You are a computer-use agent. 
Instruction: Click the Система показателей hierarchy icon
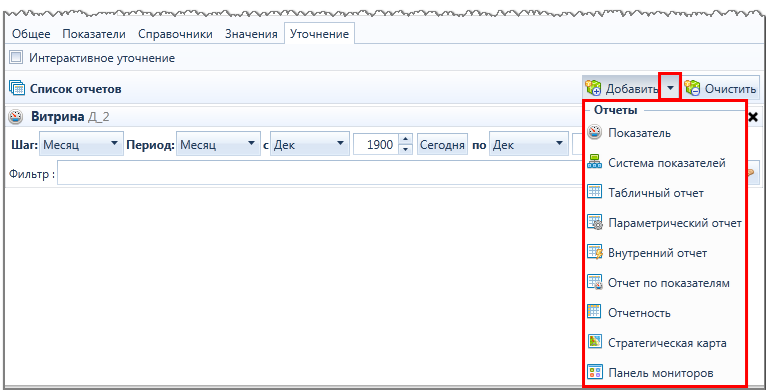point(594,163)
